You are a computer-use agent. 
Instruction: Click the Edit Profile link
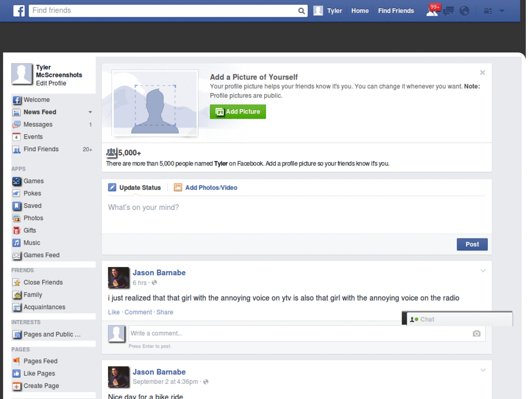pos(51,84)
